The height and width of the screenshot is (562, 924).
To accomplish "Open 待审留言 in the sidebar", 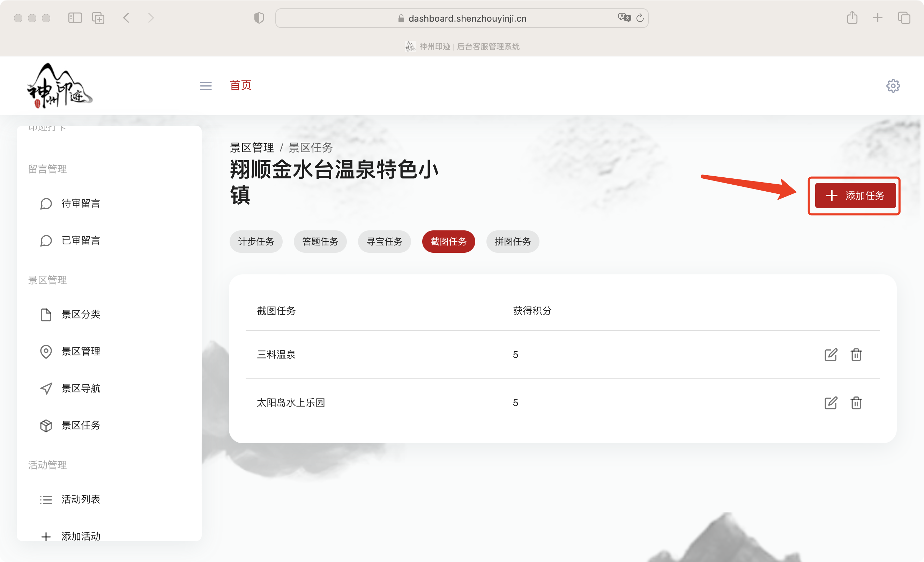I will [x=81, y=204].
